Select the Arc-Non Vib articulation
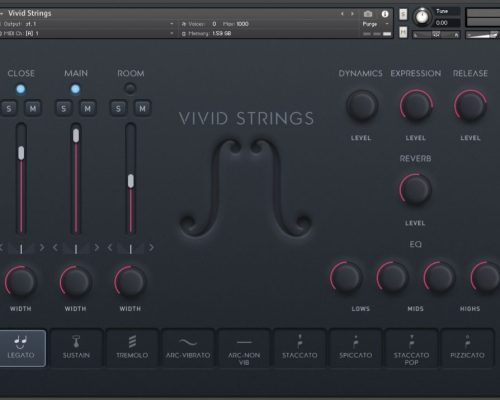This screenshot has height=400, width=500. [x=244, y=348]
